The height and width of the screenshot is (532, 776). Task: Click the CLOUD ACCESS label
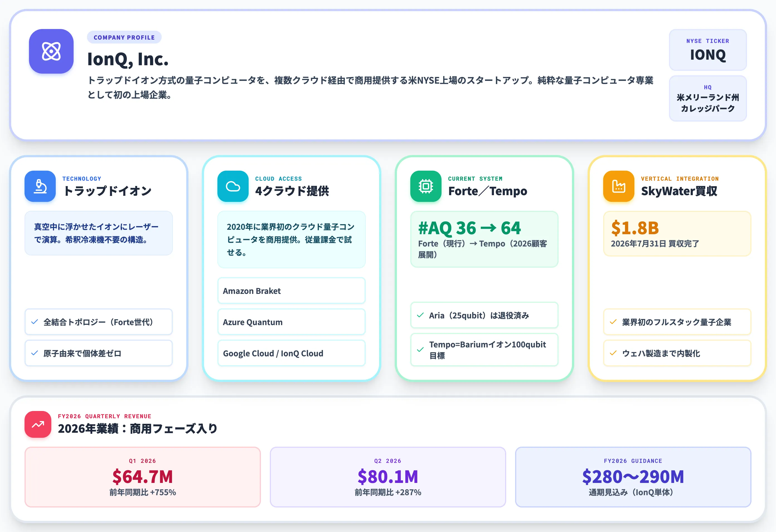278,179
